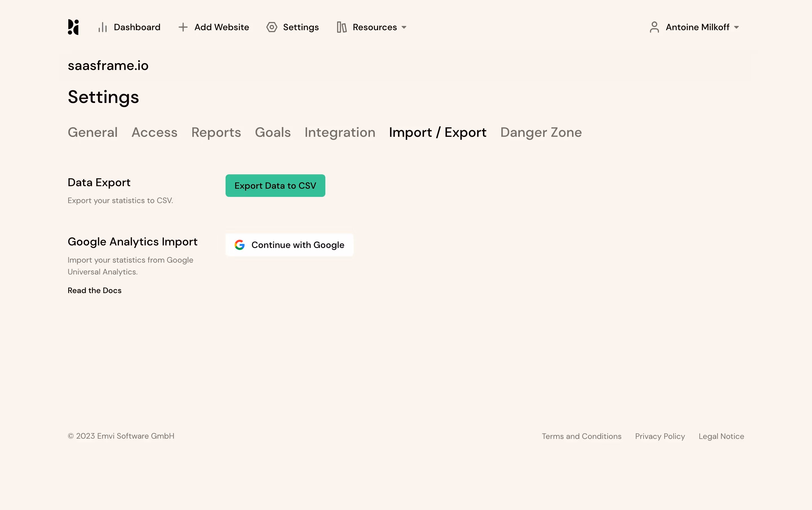Viewport: 812px width, 510px height.
Task: Open the Integration tab
Action: tap(339, 132)
